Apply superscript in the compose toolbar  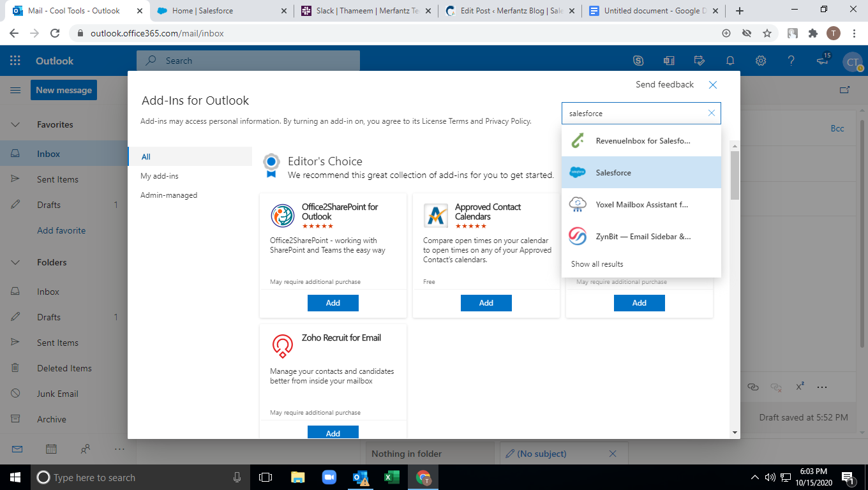tap(800, 387)
